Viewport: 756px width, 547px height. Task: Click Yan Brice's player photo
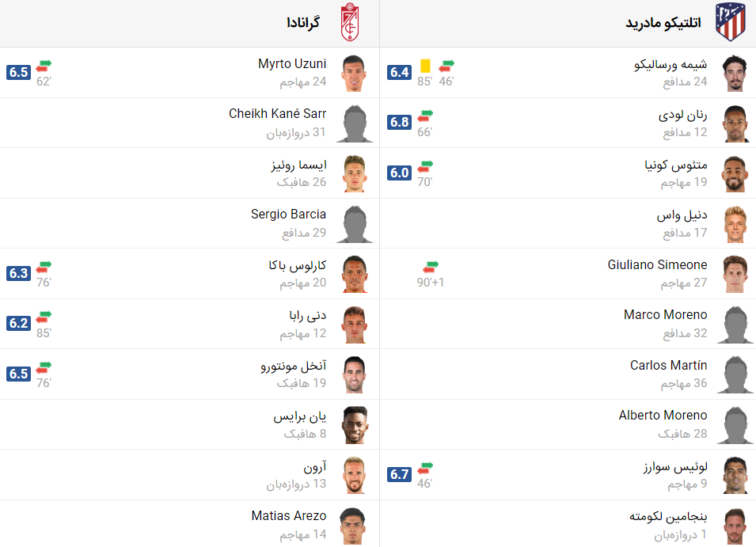(355, 425)
